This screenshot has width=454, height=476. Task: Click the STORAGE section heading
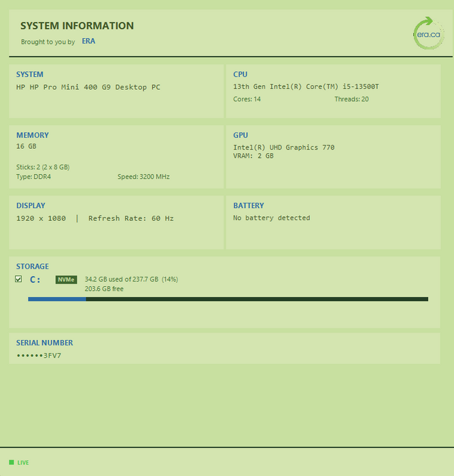(32, 267)
